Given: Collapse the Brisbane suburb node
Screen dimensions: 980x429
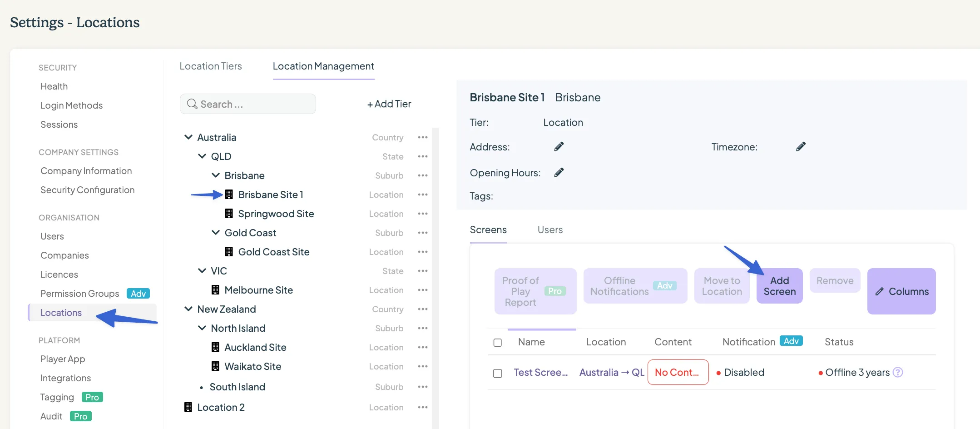Looking at the screenshot, I should (216, 175).
